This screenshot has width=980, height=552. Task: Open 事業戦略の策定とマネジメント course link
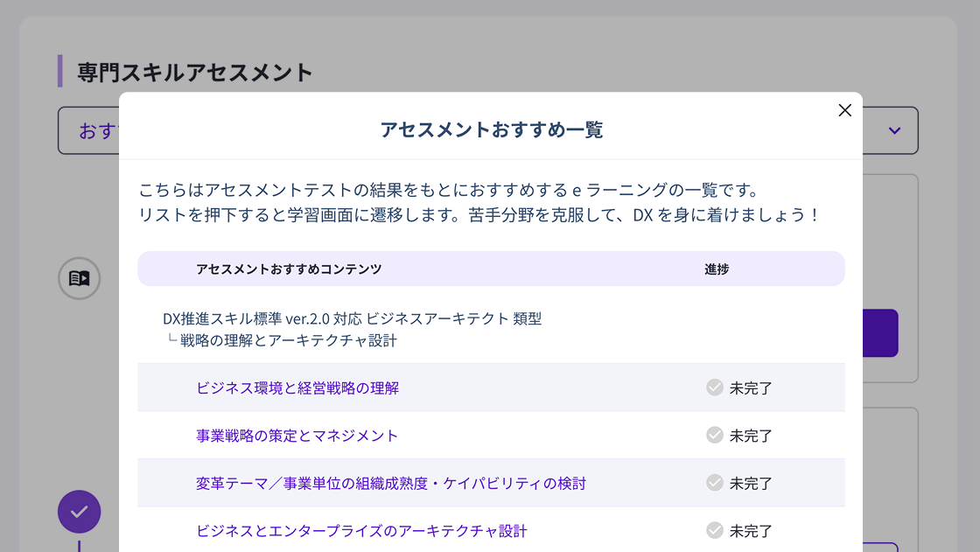tap(297, 435)
